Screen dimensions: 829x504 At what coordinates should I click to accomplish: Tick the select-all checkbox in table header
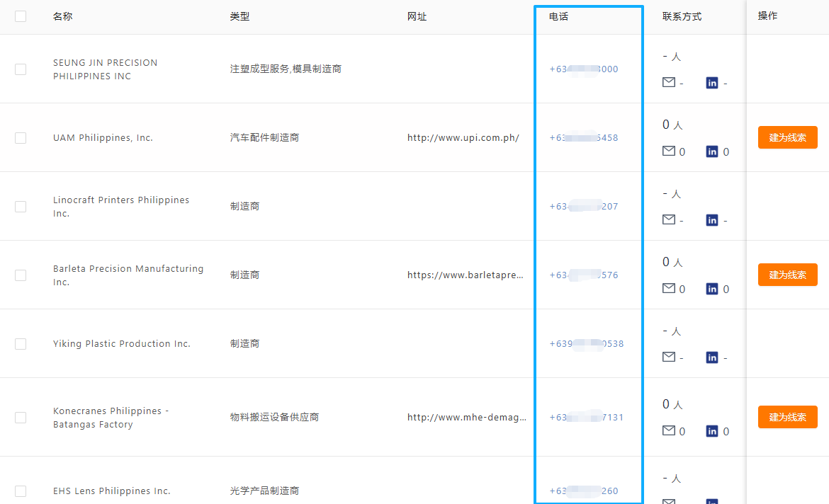[x=21, y=16]
